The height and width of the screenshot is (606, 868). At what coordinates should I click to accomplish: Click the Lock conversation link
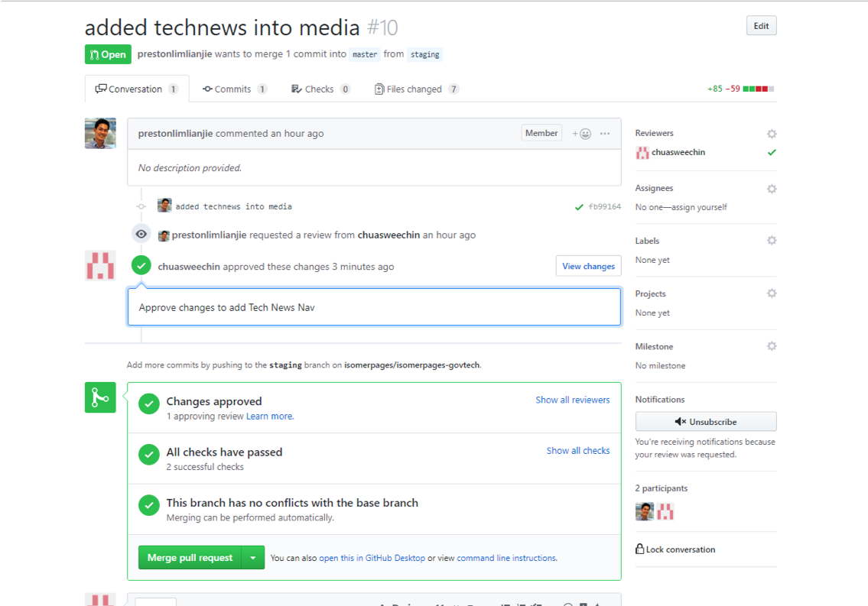681,549
